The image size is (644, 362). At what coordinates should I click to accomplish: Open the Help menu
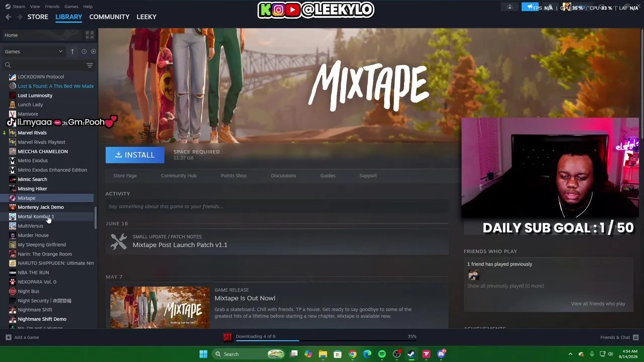pos(88,7)
